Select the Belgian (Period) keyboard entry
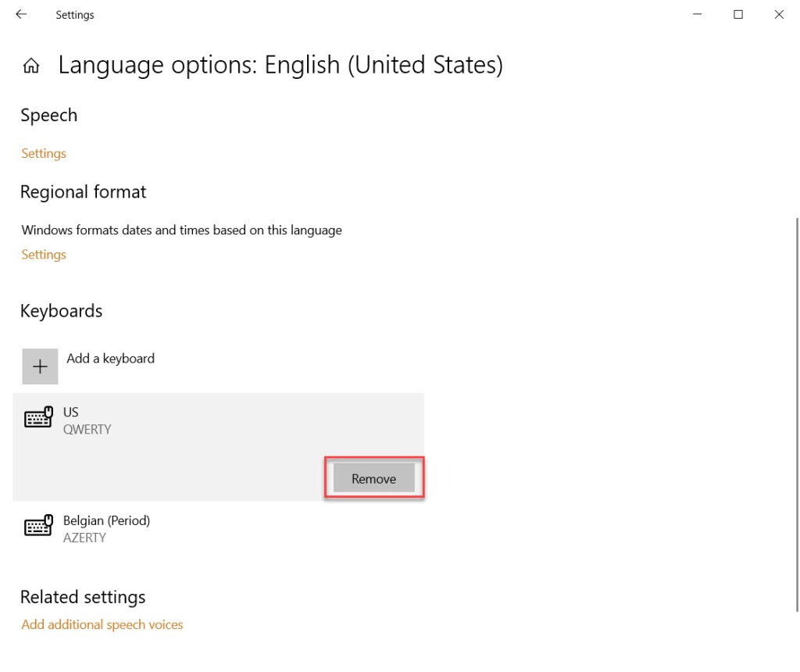 [106, 520]
